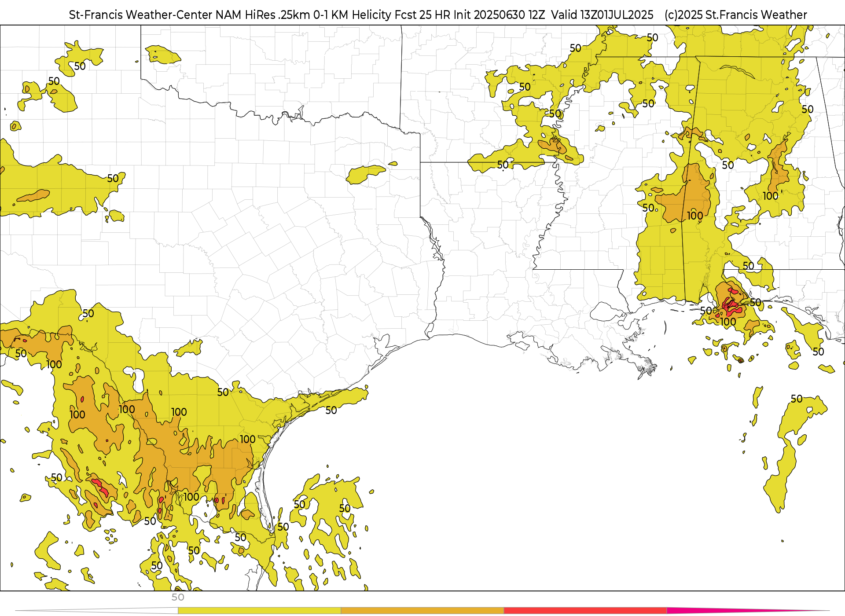Click the yellow segment of the color bar
The height and width of the screenshot is (616, 845).
[x=259, y=610]
